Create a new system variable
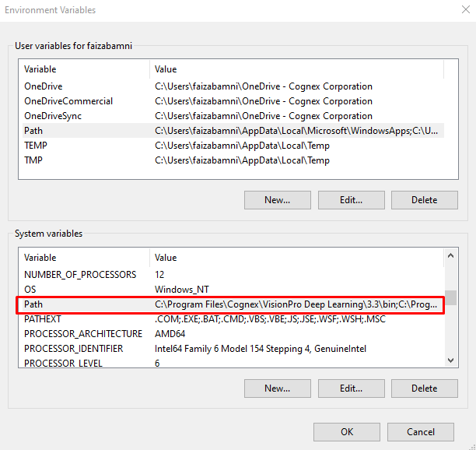 (277, 388)
